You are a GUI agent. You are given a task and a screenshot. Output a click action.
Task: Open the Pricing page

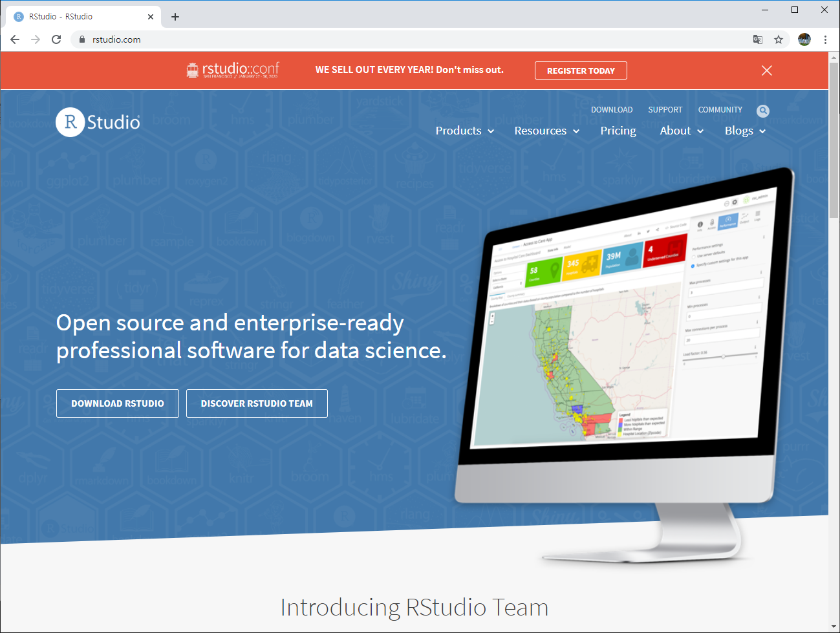[618, 131]
